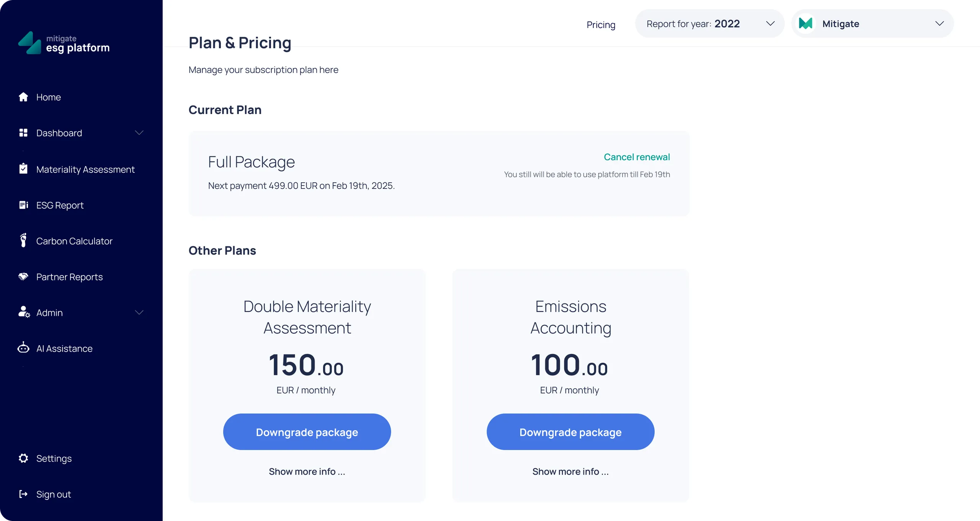
Task: Open the Mitigate company dropdown arrow
Action: coord(939,24)
